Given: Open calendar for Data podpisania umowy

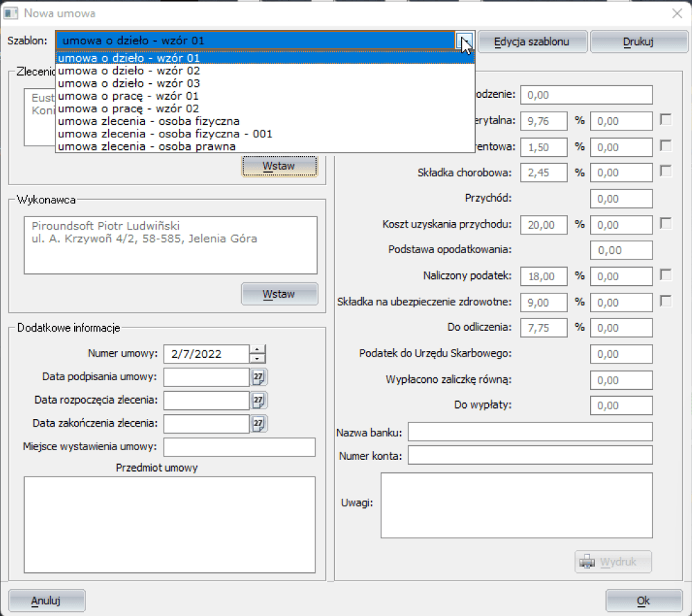Looking at the screenshot, I should tap(258, 377).
